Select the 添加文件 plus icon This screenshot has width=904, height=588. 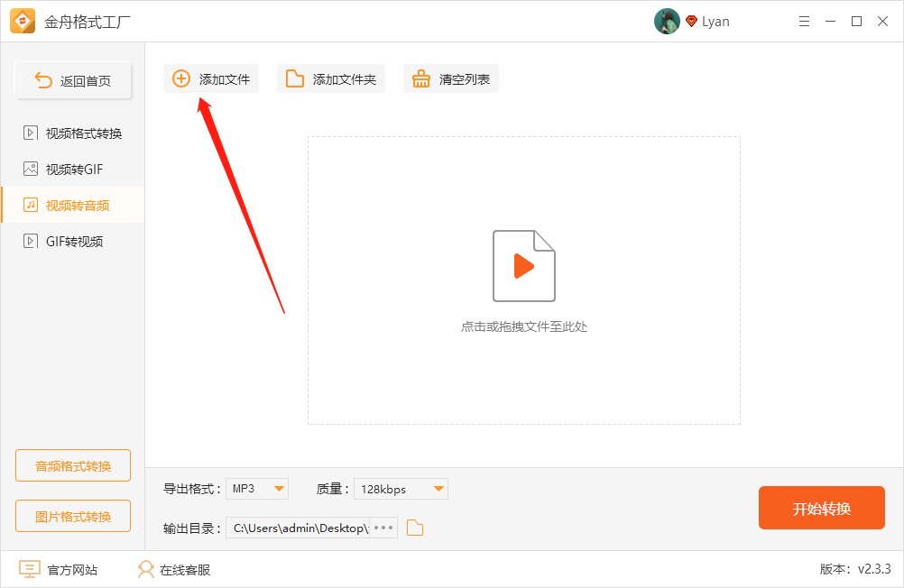(180, 78)
